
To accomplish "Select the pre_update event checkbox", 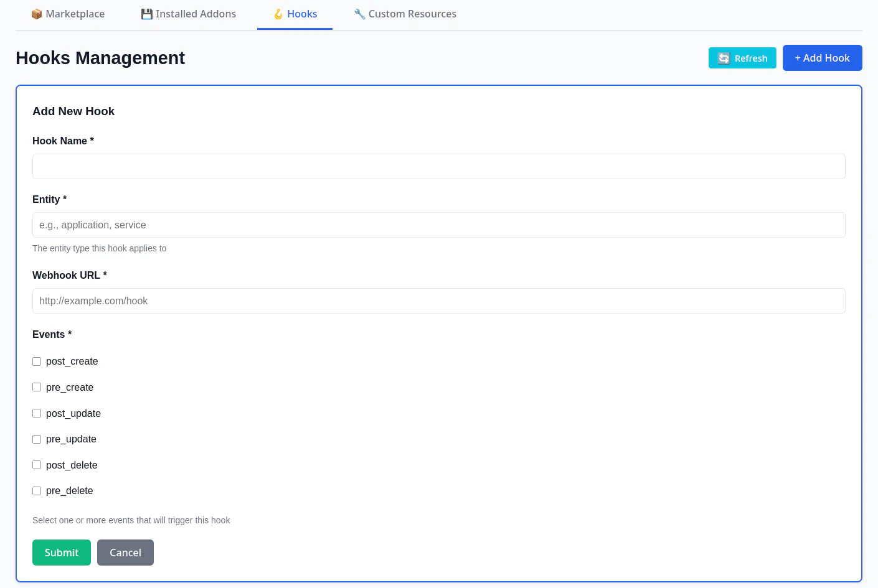I will pyautogui.click(x=37, y=439).
